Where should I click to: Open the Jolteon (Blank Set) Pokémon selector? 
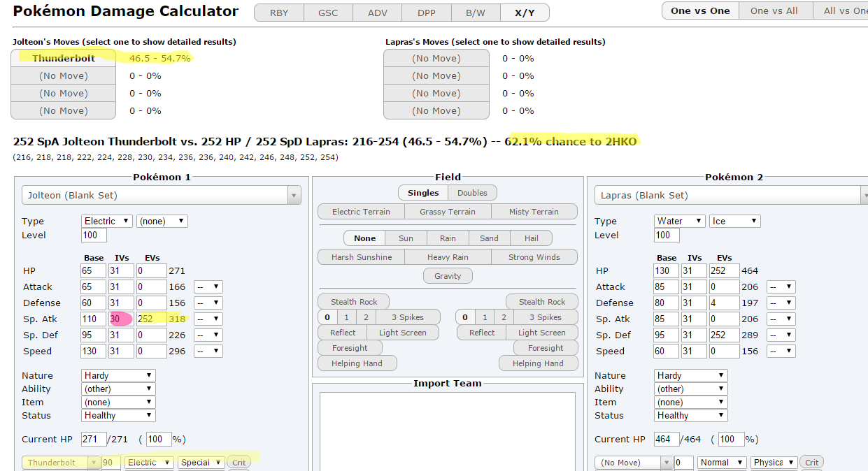point(162,195)
